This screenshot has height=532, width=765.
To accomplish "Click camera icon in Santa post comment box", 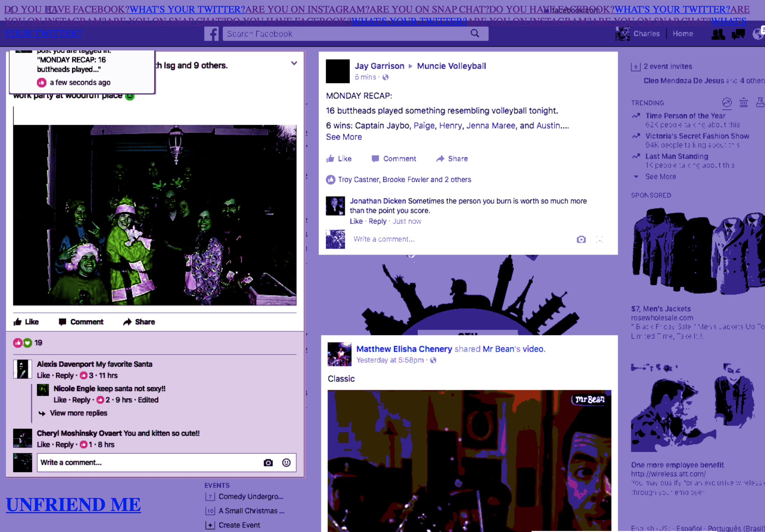I will click(x=268, y=463).
